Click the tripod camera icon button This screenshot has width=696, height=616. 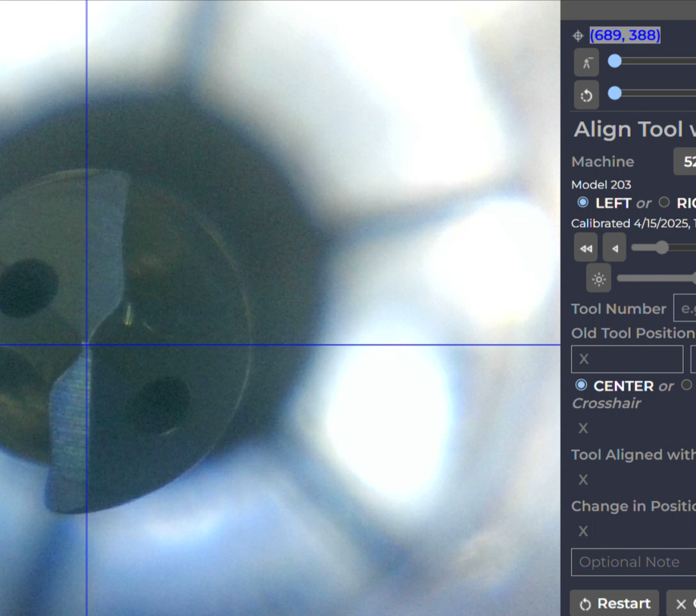(x=586, y=62)
